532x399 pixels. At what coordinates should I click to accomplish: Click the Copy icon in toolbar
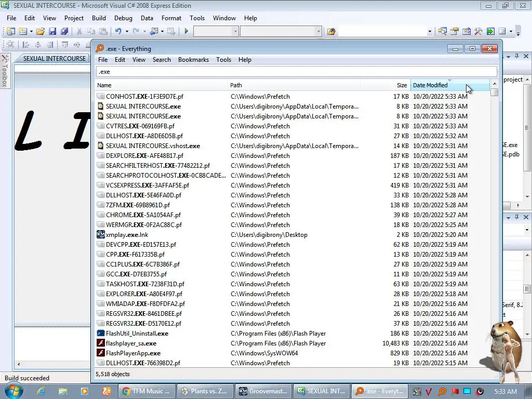[91, 31]
